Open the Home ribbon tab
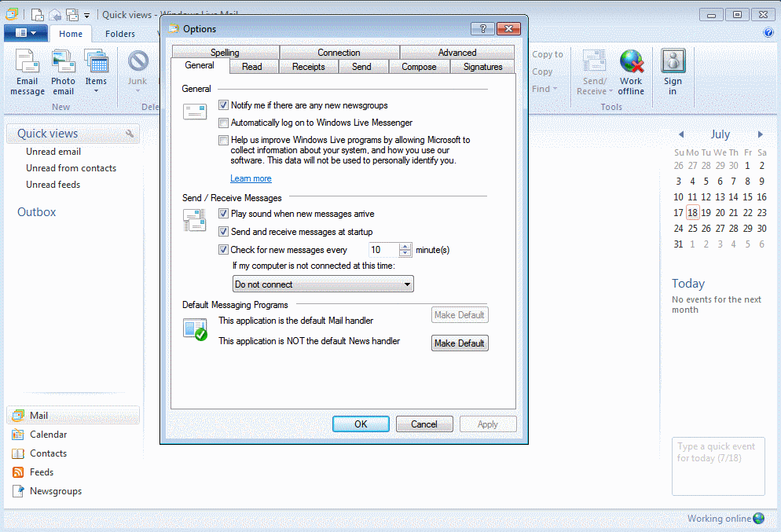This screenshot has height=532, width=781. (71, 34)
